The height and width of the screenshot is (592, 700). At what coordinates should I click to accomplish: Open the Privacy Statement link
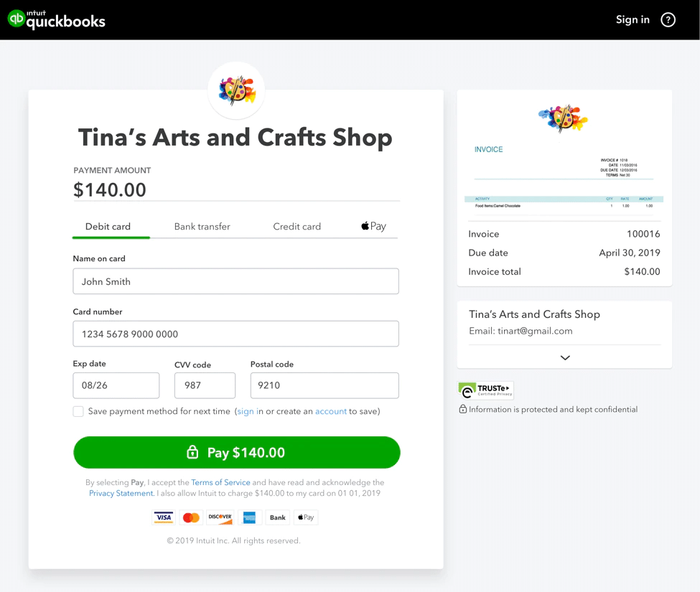point(121,493)
